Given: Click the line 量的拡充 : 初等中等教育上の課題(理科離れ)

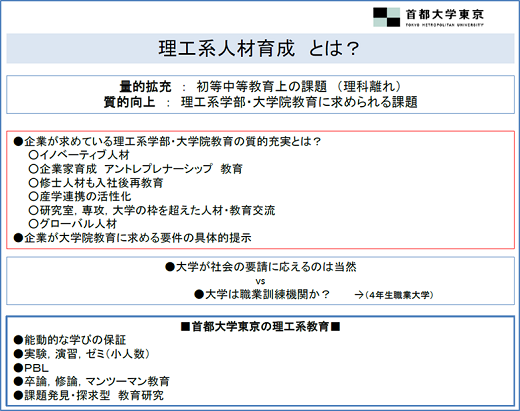Looking at the screenshot, I should [x=261, y=87].
